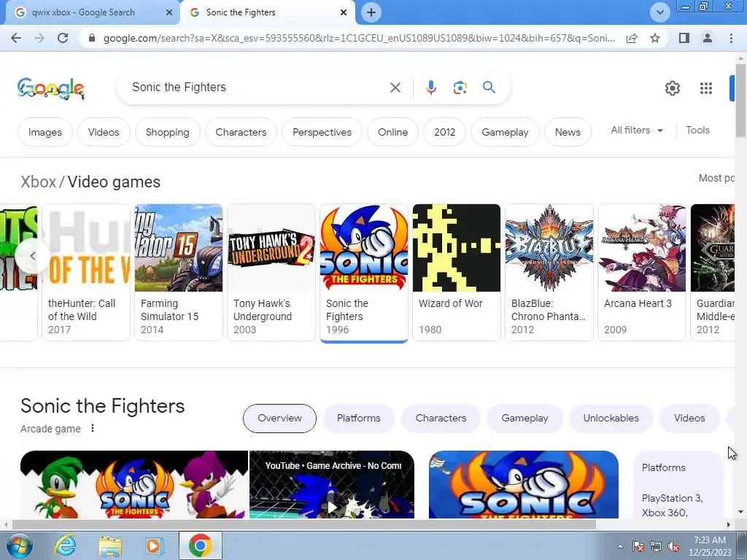The width and height of the screenshot is (747, 560).
Task: Open Tony Hawk's Underground card
Action: coord(271,272)
